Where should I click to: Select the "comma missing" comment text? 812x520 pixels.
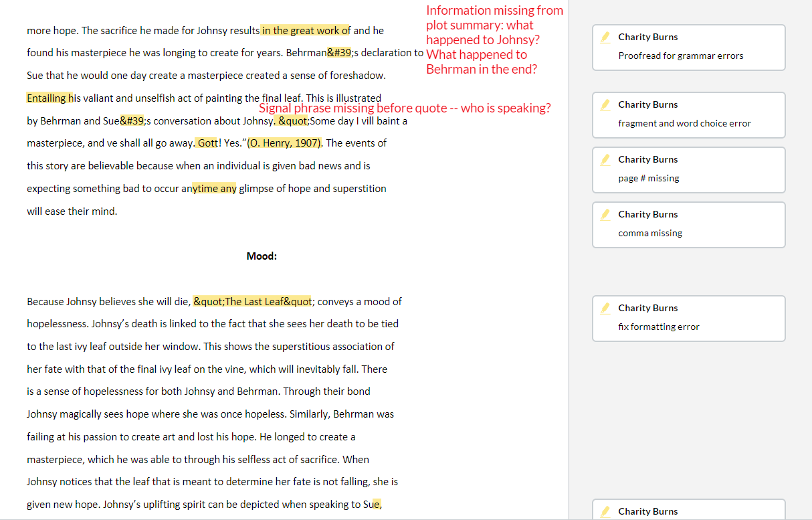pos(650,234)
